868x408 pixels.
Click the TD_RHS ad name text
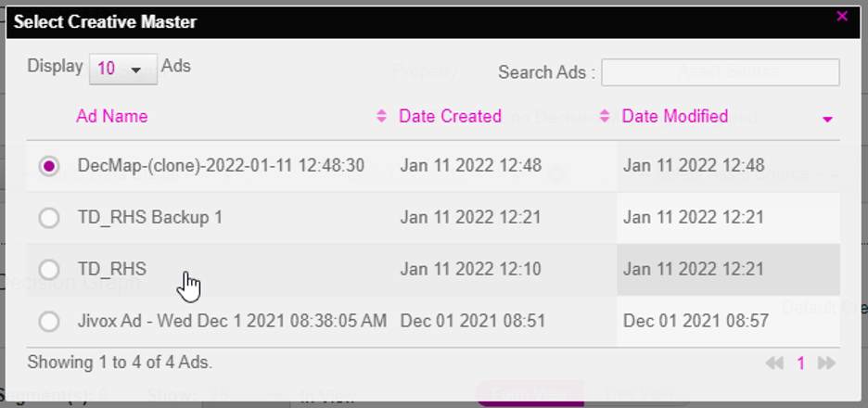coord(112,269)
